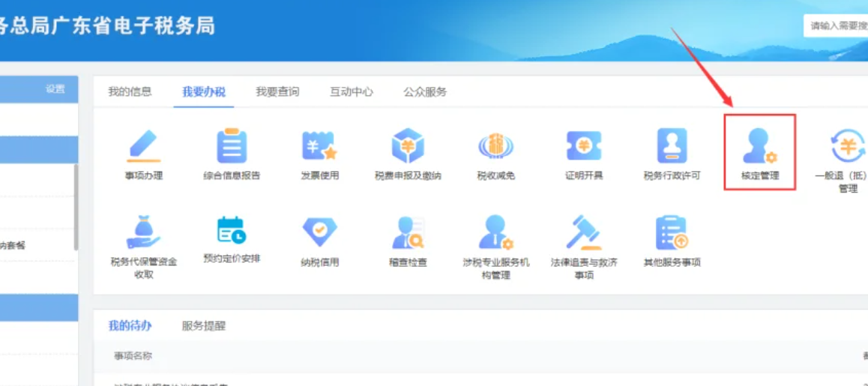The image size is (868, 386).
Task: Open the 税务行政许可 stamp icon
Action: [x=672, y=145]
